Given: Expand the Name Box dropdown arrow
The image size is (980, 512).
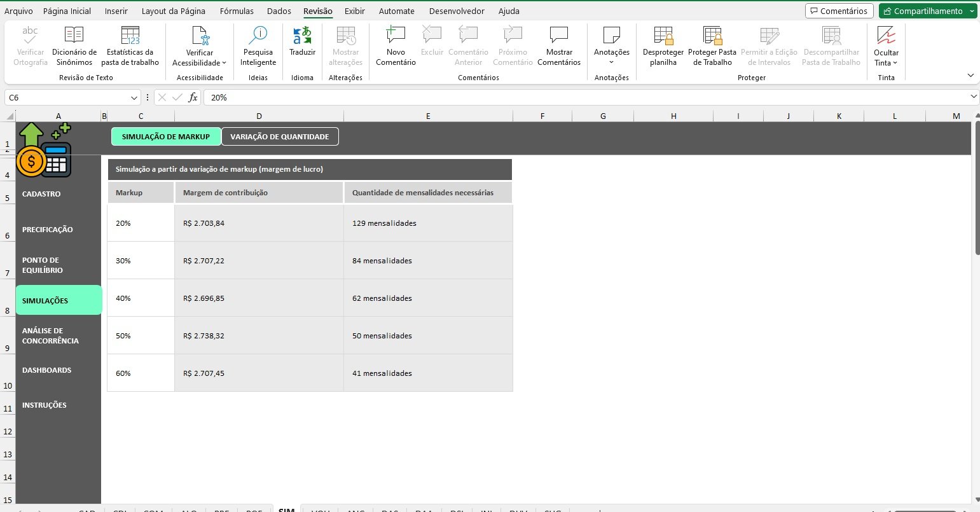Looking at the screenshot, I should [x=134, y=98].
